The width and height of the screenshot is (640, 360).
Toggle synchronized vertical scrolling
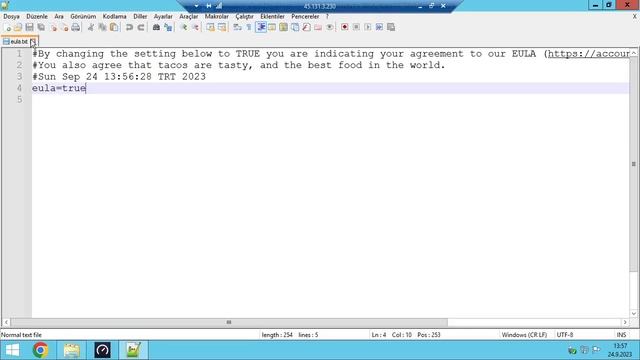[210, 27]
